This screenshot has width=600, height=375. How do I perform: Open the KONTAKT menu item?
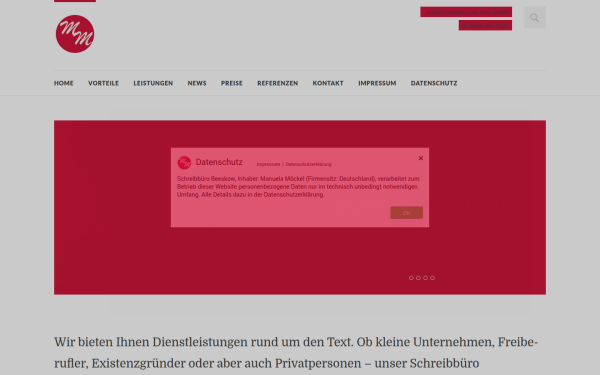[x=328, y=83]
